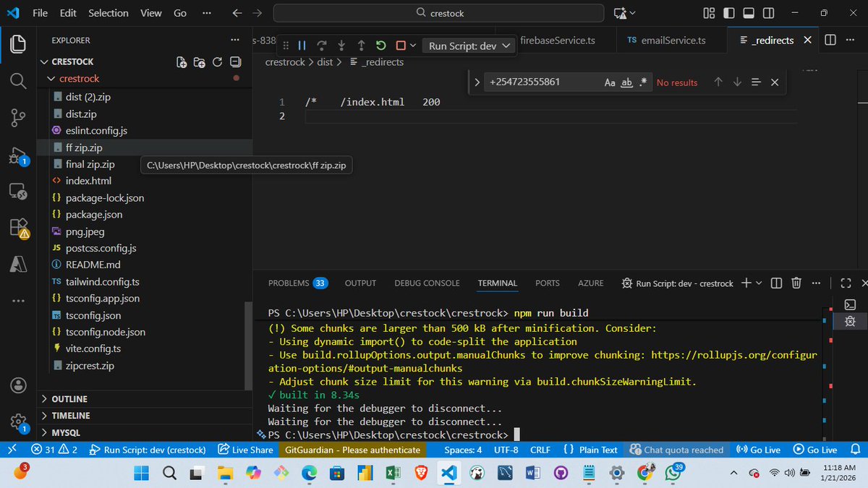Maximize the terminal panel size
The image size is (868, 488).
[846, 283]
